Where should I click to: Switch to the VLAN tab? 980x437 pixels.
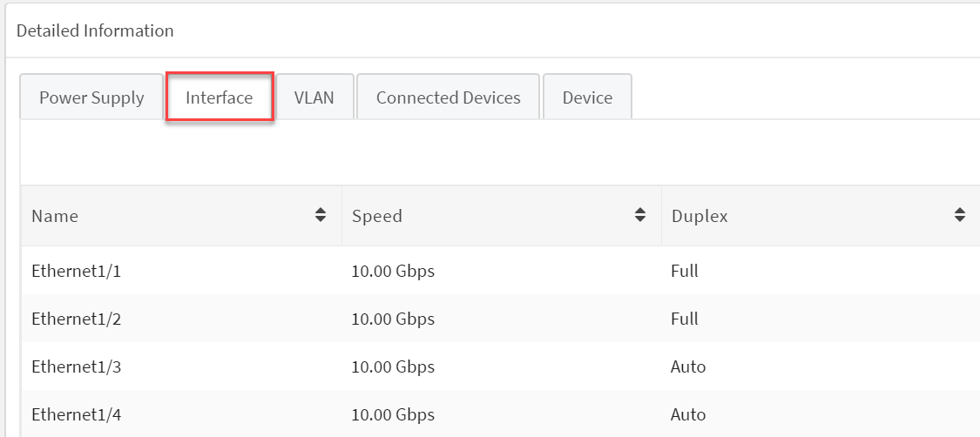[314, 97]
